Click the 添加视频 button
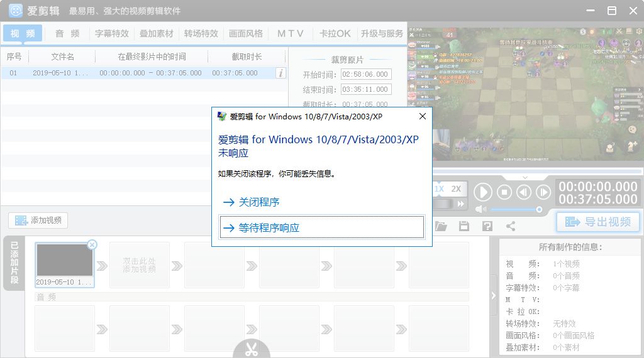Viewport: 644px width, 358px height. coord(38,220)
